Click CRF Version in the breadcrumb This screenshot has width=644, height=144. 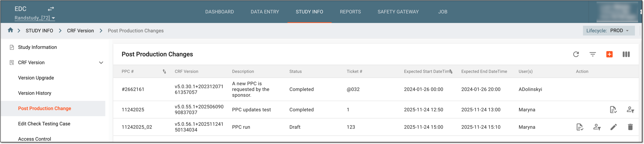(80, 31)
